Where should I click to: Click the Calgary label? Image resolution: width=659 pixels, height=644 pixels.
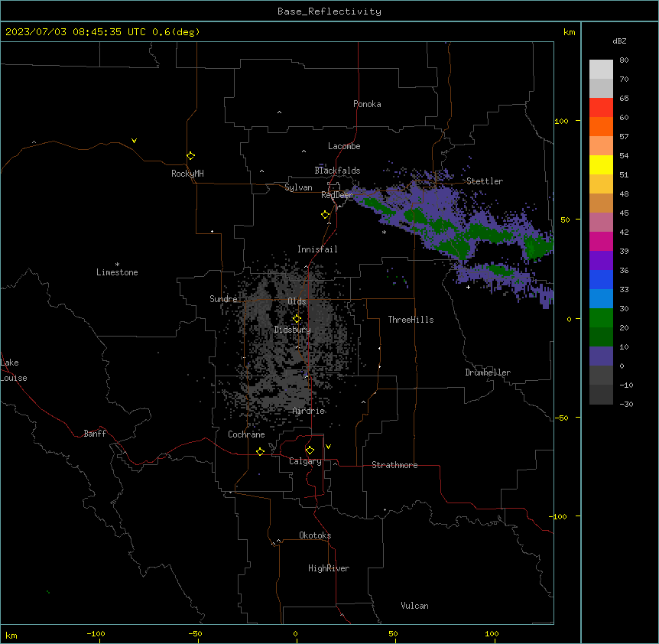(x=305, y=461)
